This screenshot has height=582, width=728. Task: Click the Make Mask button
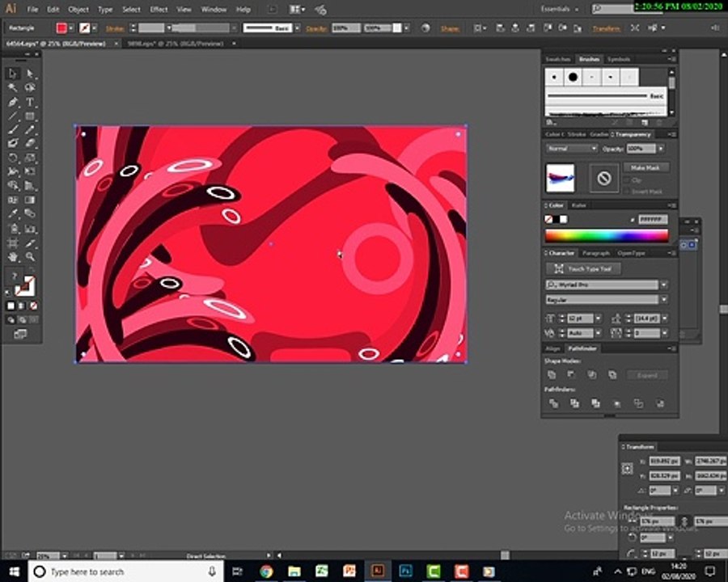pyautogui.click(x=645, y=167)
